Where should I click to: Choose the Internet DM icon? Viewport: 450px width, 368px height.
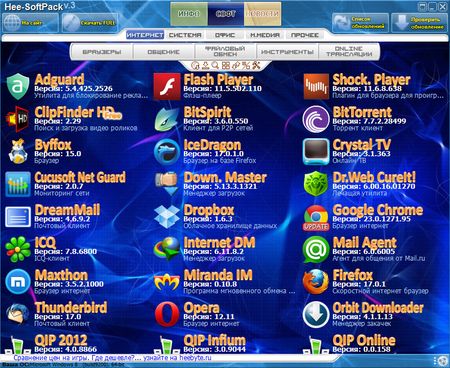[x=167, y=249]
